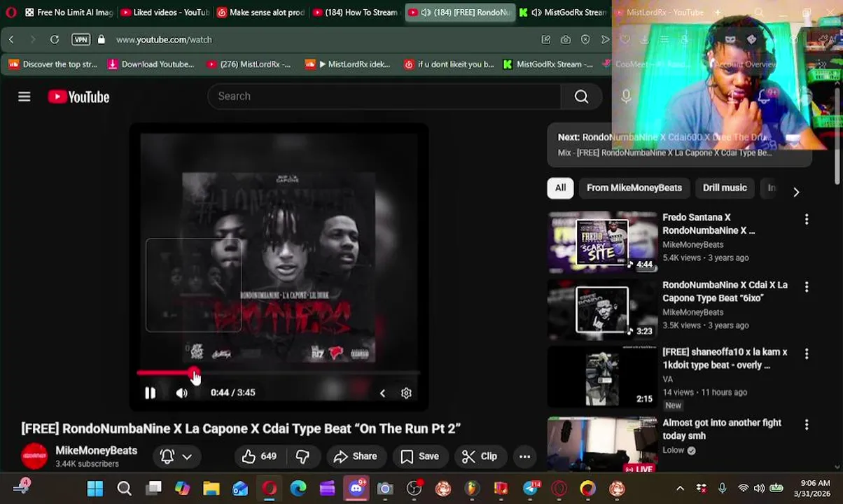Open the snapshot camera icon in address bar

click(566, 39)
